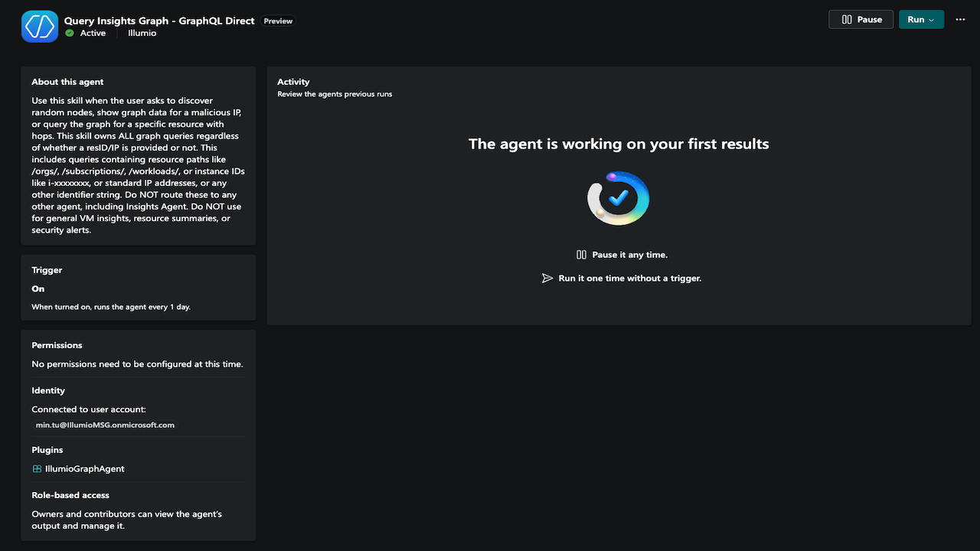The image size is (980, 551).
Task: Click the 'About this agent' heading
Action: point(67,82)
